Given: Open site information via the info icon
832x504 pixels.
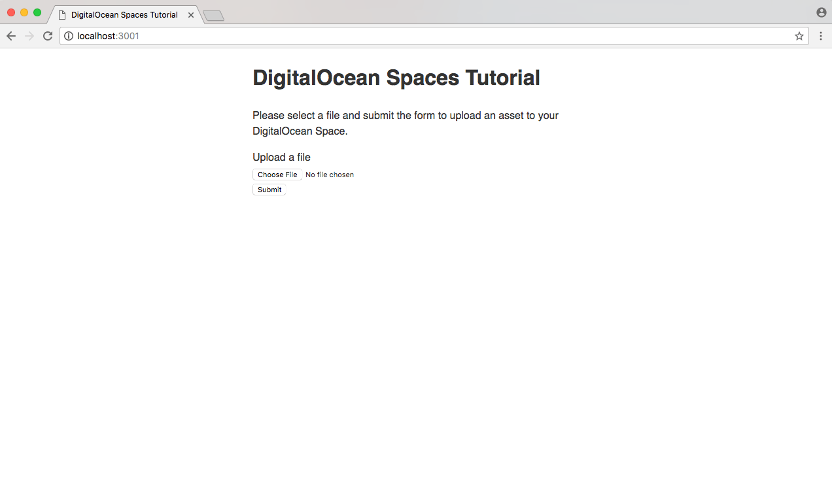Looking at the screenshot, I should click(69, 36).
